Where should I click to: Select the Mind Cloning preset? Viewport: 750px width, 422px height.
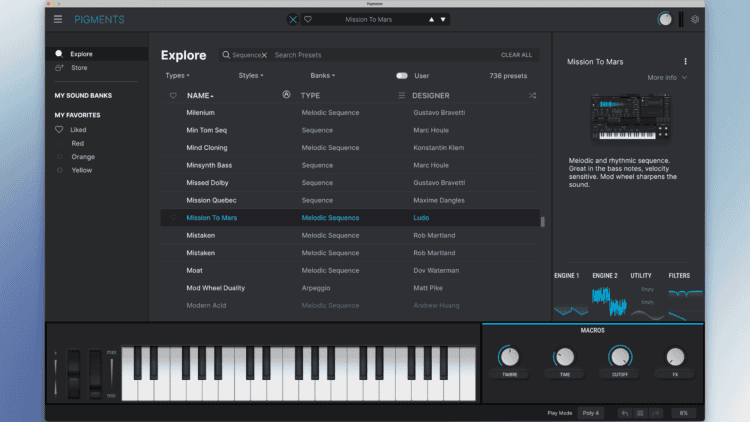350,148
